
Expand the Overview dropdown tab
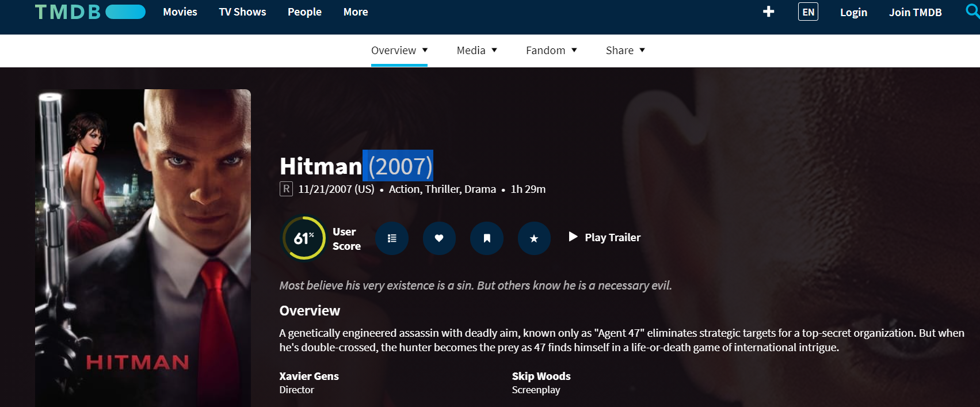399,50
